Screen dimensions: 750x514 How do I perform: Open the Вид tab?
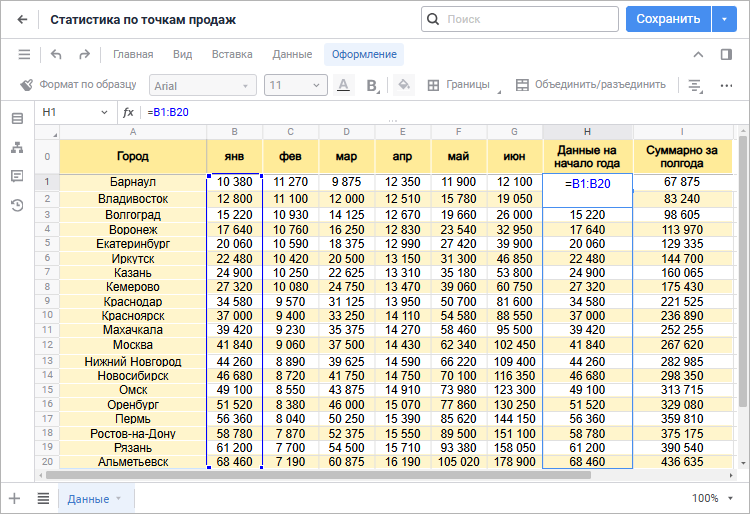point(182,55)
